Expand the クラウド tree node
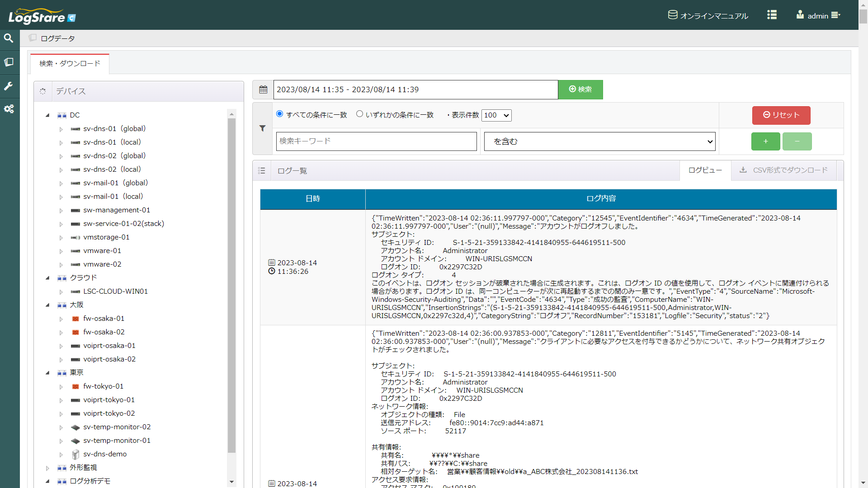This screenshot has width=868, height=488. coord(48,278)
